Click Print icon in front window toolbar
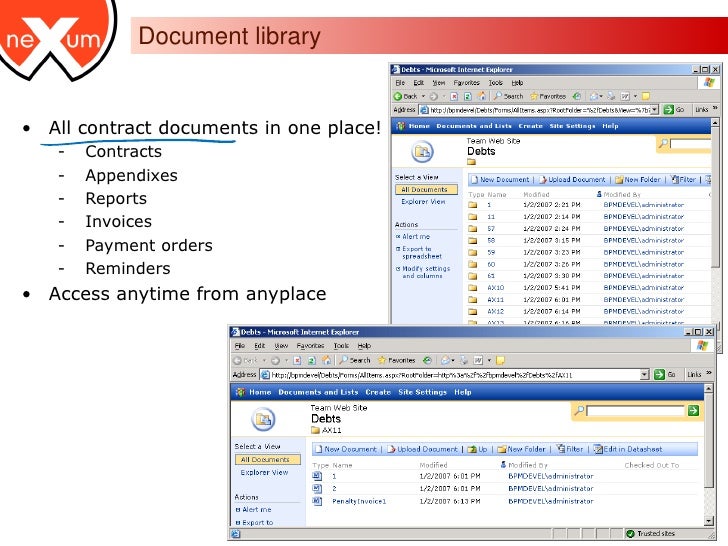The image size is (728, 546). point(464,360)
